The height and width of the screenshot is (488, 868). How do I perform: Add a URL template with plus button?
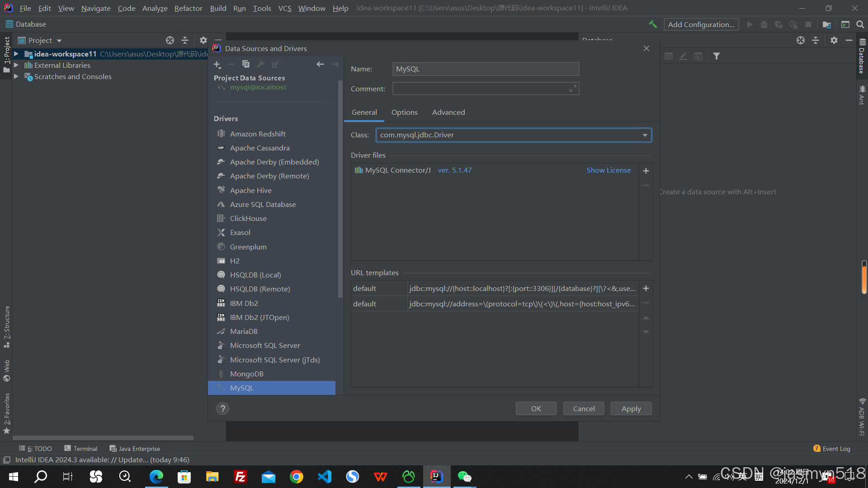[646, 288]
